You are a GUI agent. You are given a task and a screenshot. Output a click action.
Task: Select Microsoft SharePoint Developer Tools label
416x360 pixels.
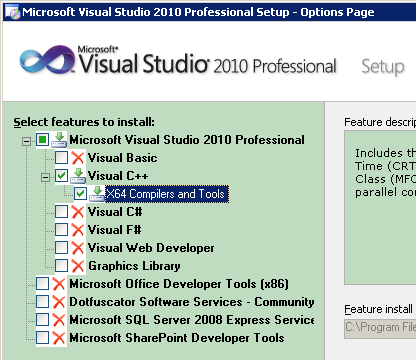(x=177, y=338)
